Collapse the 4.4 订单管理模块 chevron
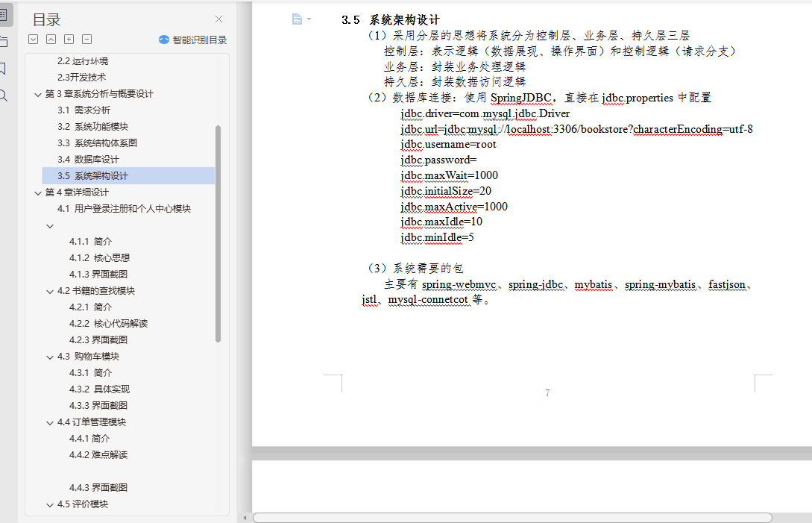Screen dimensions: 812x523 coord(50,423)
